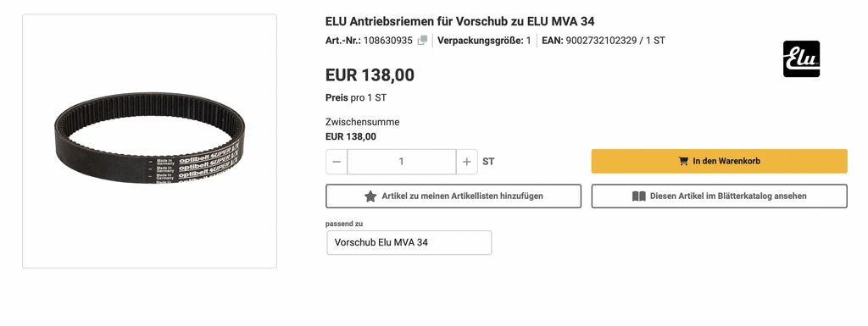This screenshot has width=868, height=326.
Task: Click the product title ELU Antriebsriemen
Action: 460,21
